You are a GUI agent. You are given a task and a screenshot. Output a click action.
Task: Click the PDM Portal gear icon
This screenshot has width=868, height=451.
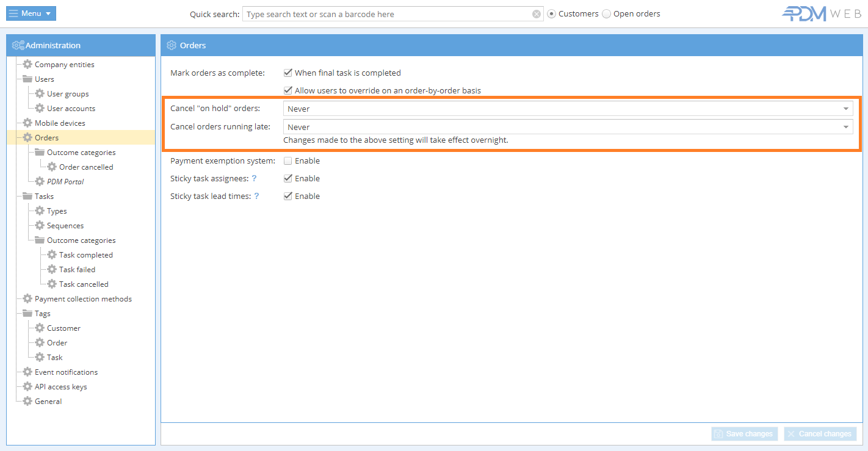(40, 182)
